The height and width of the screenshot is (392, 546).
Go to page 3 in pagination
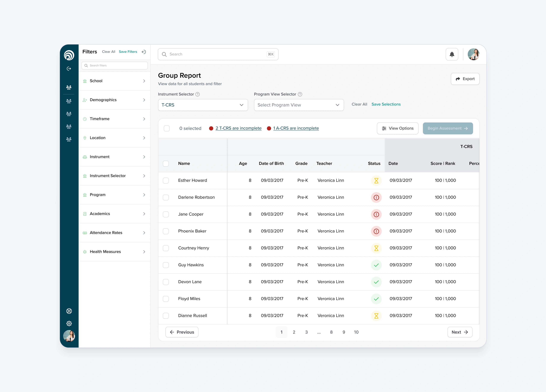tap(306, 332)
